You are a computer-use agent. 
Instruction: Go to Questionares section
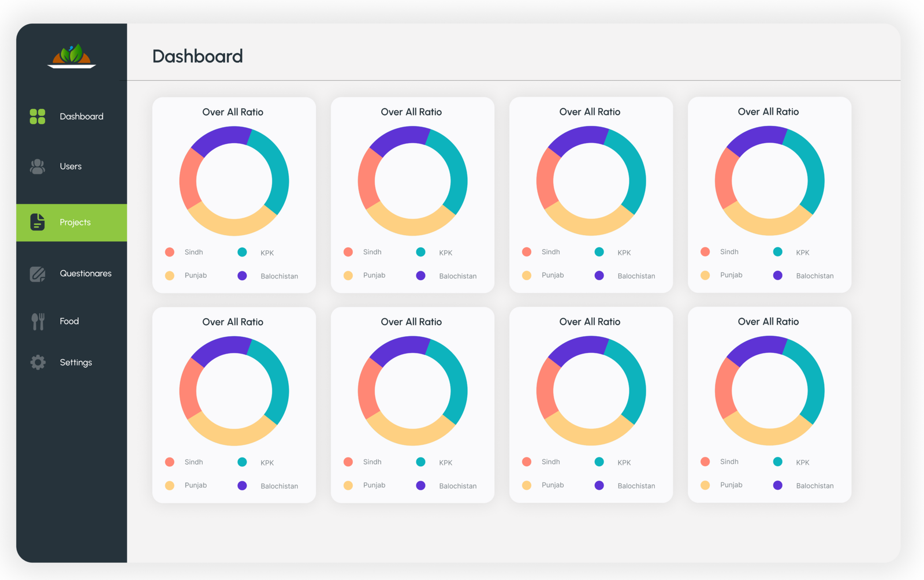tap(85, 273)
